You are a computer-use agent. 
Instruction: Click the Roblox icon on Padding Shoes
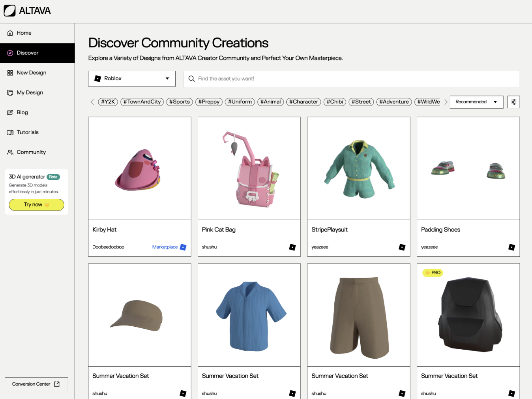pos(511,247)
